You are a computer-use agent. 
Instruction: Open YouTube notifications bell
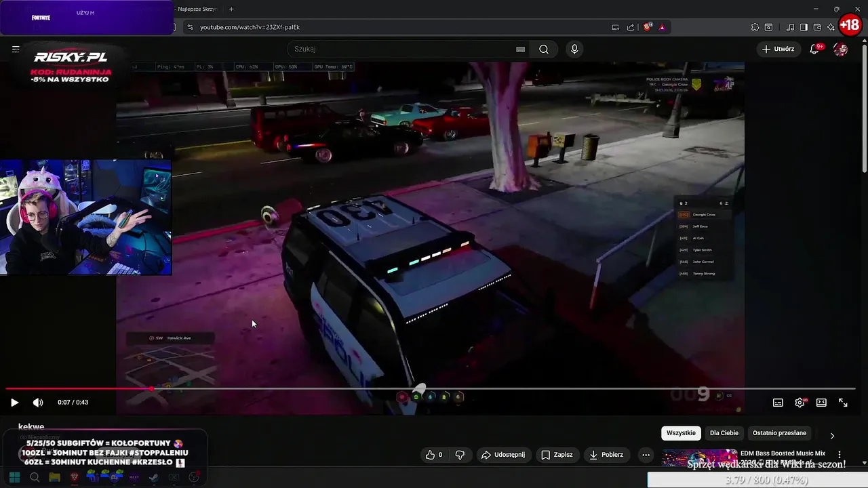(814, 49)
